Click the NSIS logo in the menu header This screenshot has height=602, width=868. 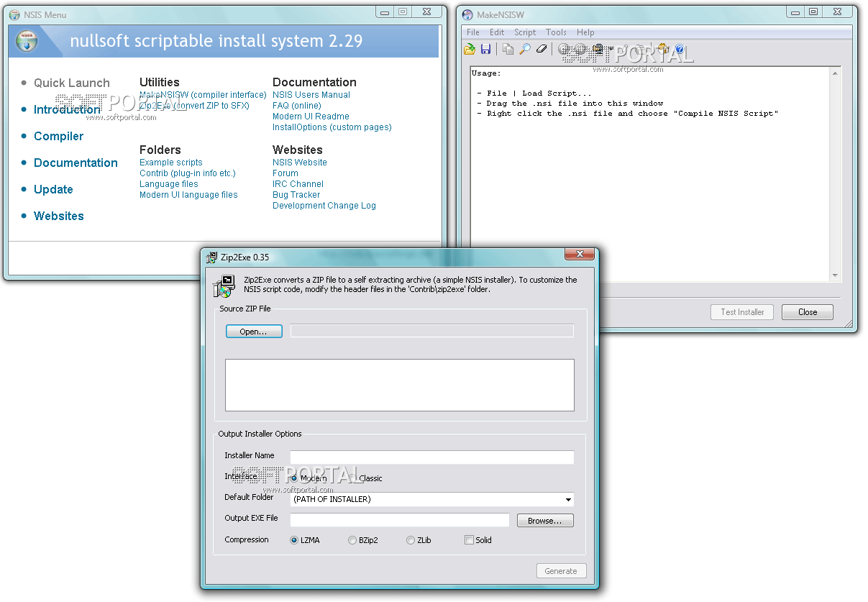tap(27, 41)
